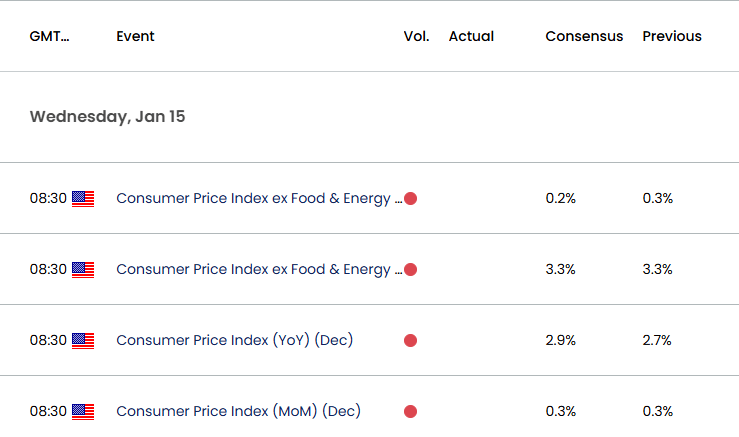Click the Wednesday, Jan 15 date row
Screen dimensions: 739x437
tap(370, 117)
